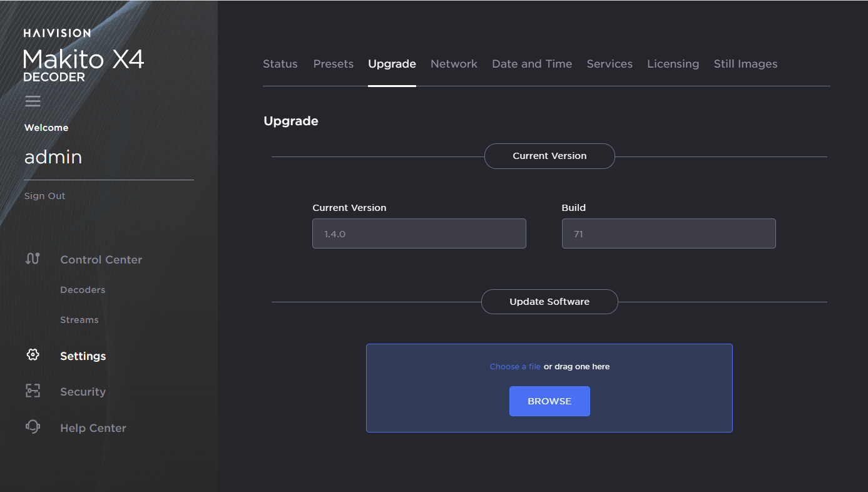
Task: Click the Settings gear icon
Action: (x=33, y=355)
